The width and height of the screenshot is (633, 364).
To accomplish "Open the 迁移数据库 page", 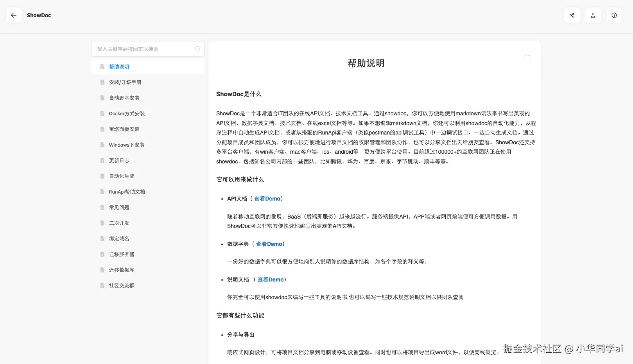I will point(148,270).
